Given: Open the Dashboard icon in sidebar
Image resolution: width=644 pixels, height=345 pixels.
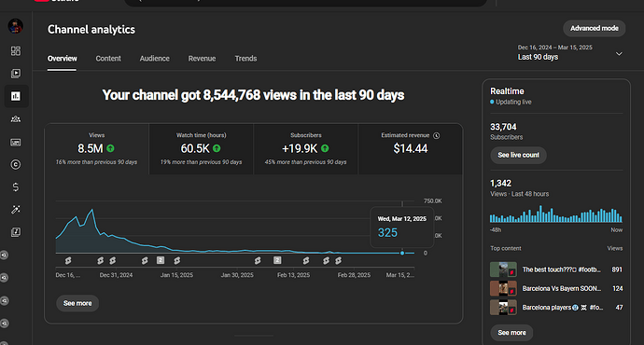Looking at the screenshot, I should 16,51.
